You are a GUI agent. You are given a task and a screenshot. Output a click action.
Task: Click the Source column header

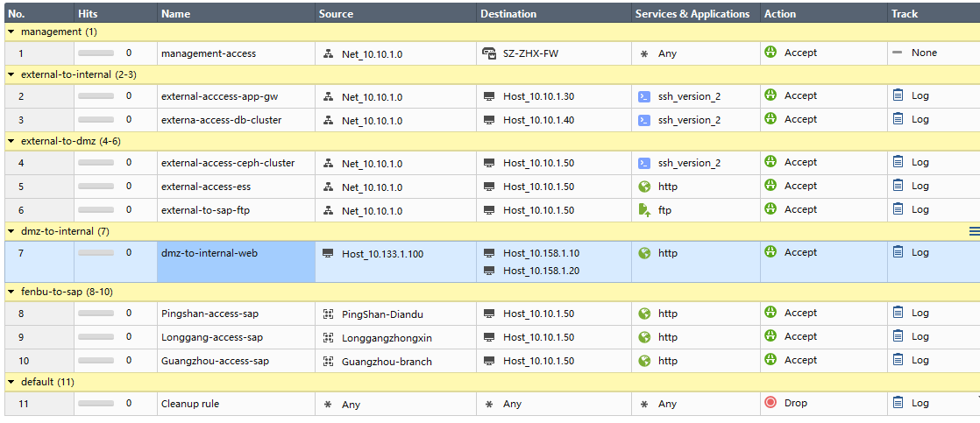tap(395, 13)
